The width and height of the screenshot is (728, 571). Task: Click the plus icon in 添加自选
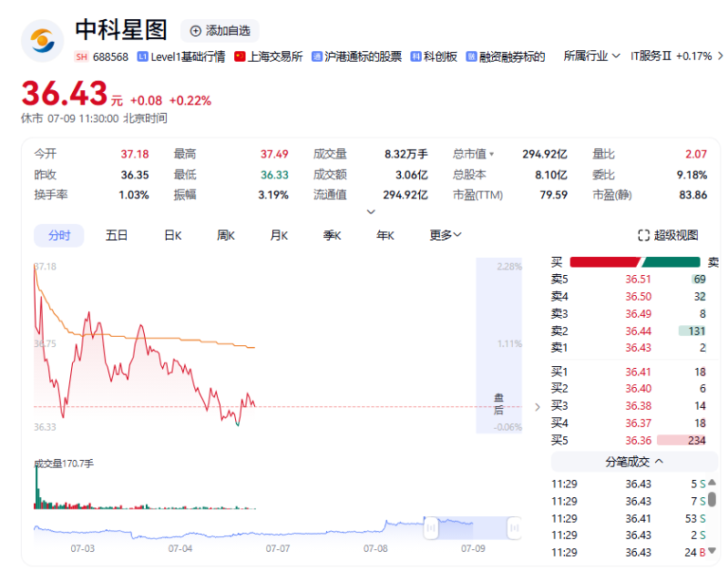click(196, 31)
